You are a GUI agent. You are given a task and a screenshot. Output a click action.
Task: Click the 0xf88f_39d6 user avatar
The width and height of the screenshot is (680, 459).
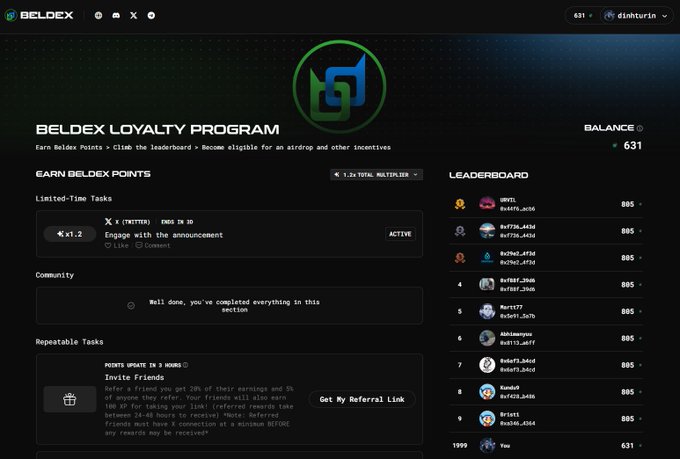[x=487, y=285]
